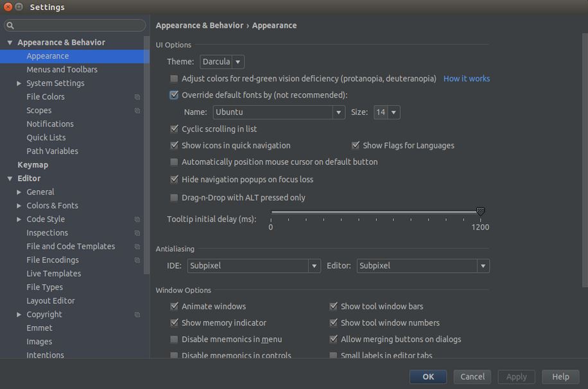Open Editor antialiasing dropdown

click(423, 266)
